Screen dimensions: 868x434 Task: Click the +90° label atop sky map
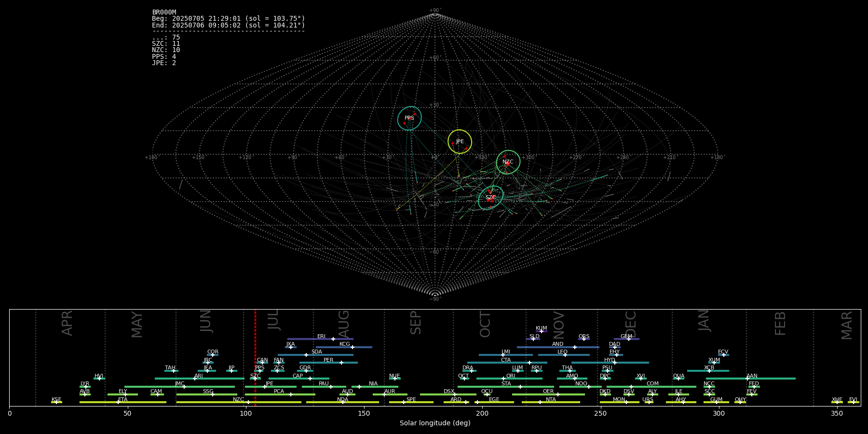(x=435, y=11)
